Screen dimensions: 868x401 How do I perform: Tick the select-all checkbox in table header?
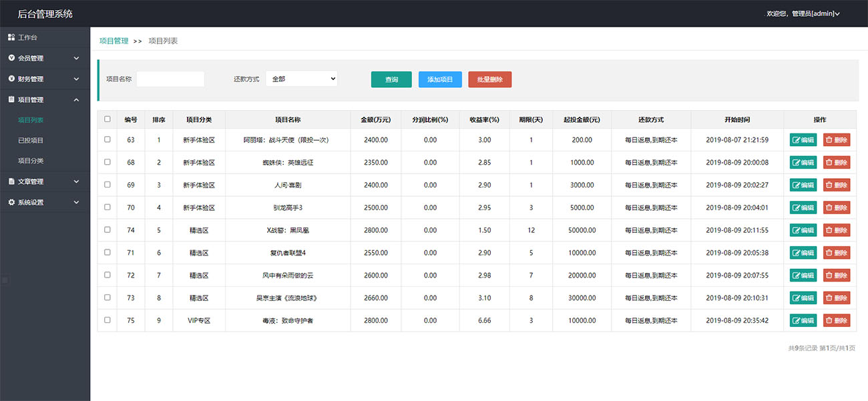107,119
